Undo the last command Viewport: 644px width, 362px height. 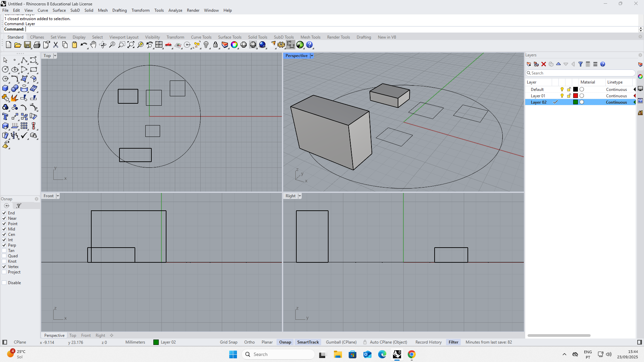[x=84, y=45]
